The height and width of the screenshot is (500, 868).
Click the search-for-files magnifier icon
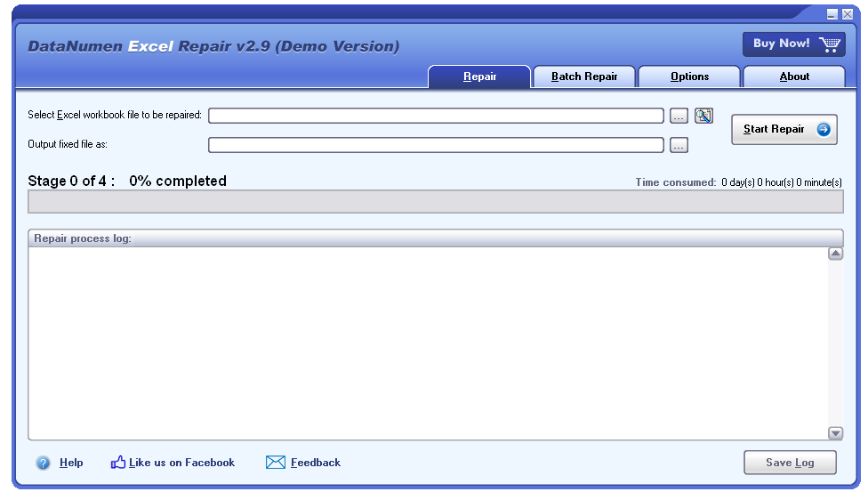[703, 116]
